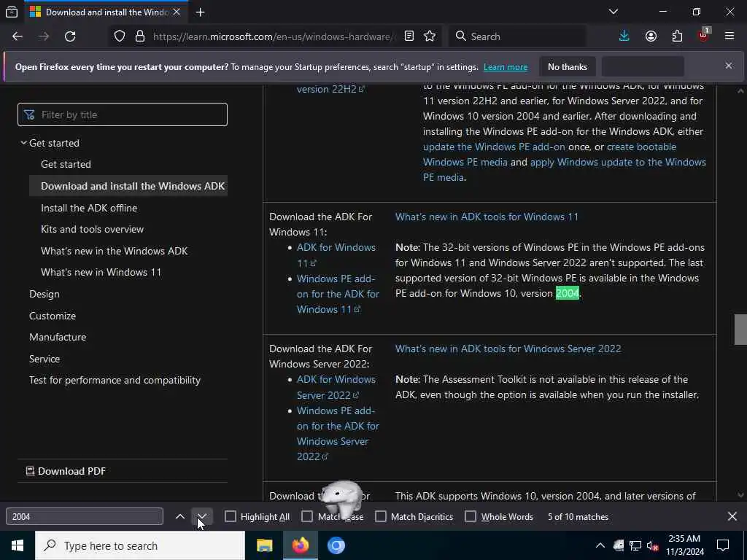The height and width of the screenshot is (560, 747).
Task: Click No thanks on startup prompt
Action: pos(568,66)
